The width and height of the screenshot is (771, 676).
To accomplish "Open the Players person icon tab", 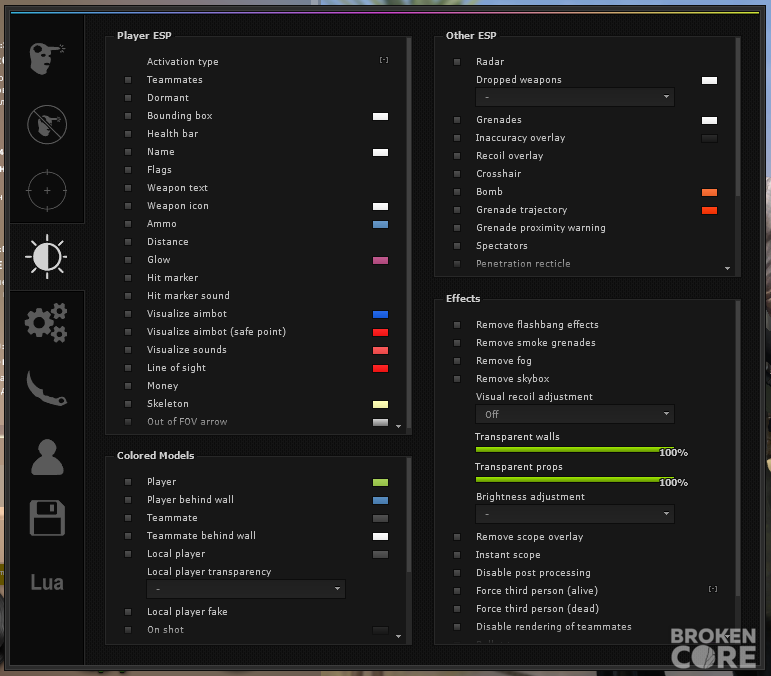I will (x=47, y=457).
